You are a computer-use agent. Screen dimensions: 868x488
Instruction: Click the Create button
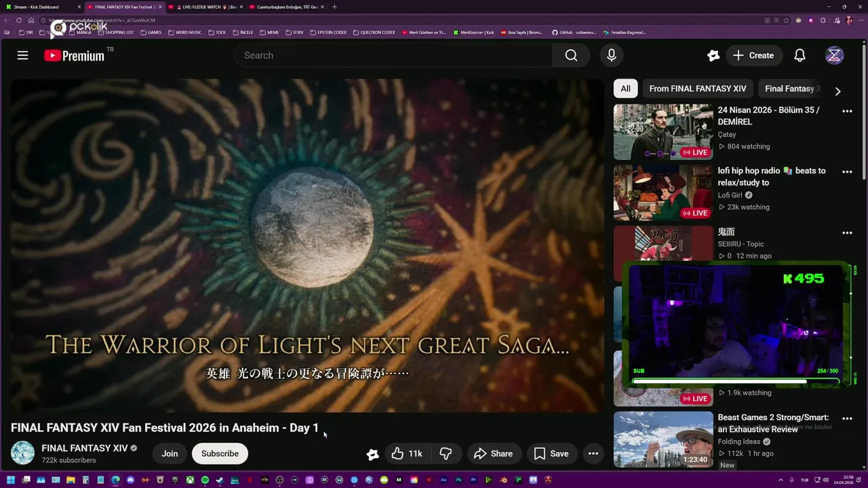tap(754, 56)
